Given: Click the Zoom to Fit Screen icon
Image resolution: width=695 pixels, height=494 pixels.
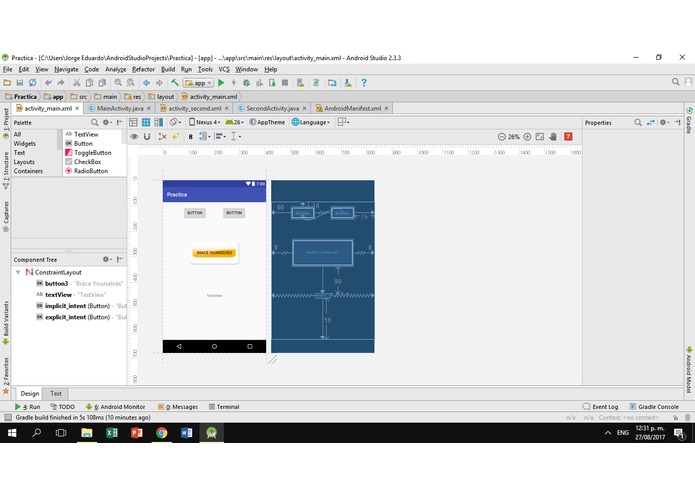Looking at the screenshot, I should tap(539, 136).
